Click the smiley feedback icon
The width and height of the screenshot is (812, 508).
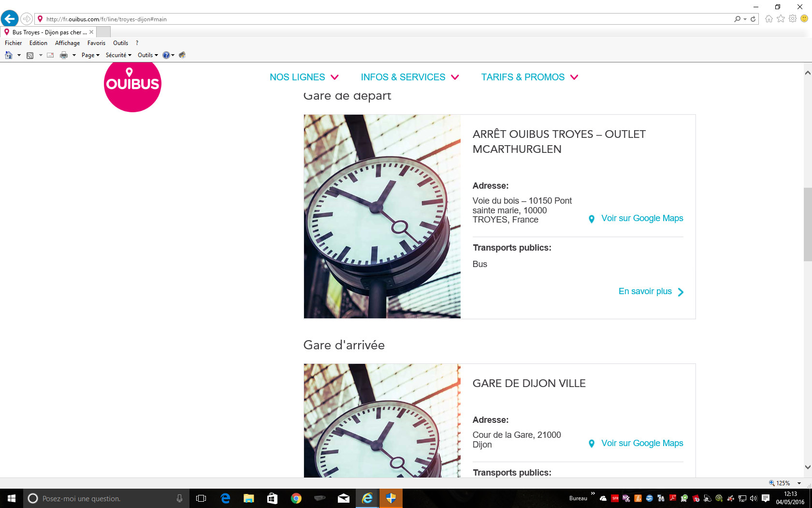804,18
